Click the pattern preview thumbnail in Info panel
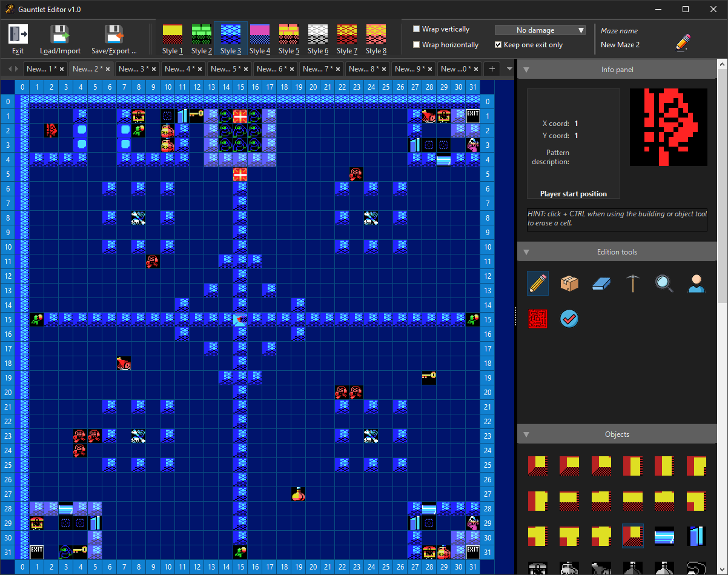The image size is (728, 575). click(x=669, y=127)
